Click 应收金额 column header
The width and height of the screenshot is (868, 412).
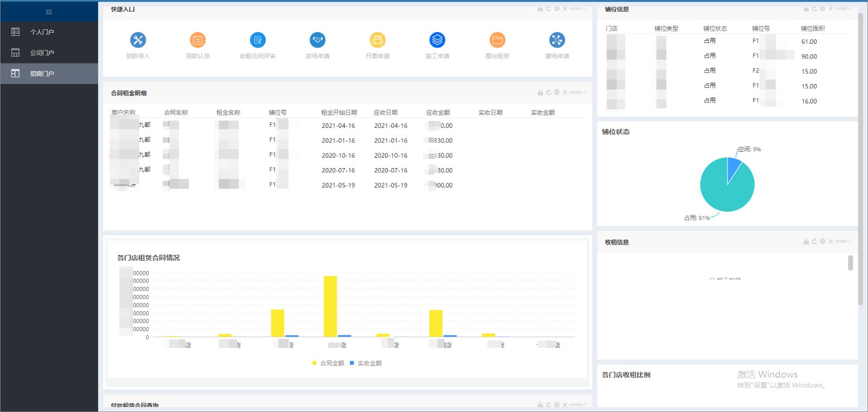point(438,113)
